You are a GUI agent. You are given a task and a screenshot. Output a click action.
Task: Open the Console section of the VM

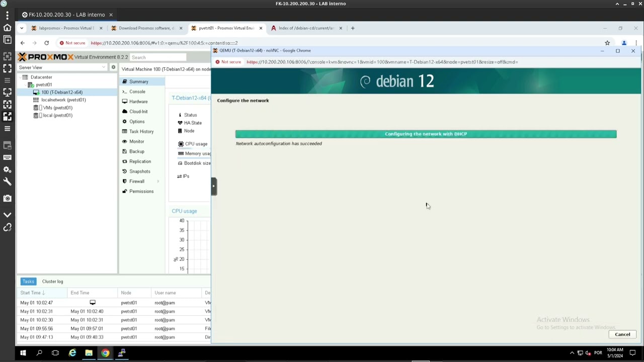point(137,92)
